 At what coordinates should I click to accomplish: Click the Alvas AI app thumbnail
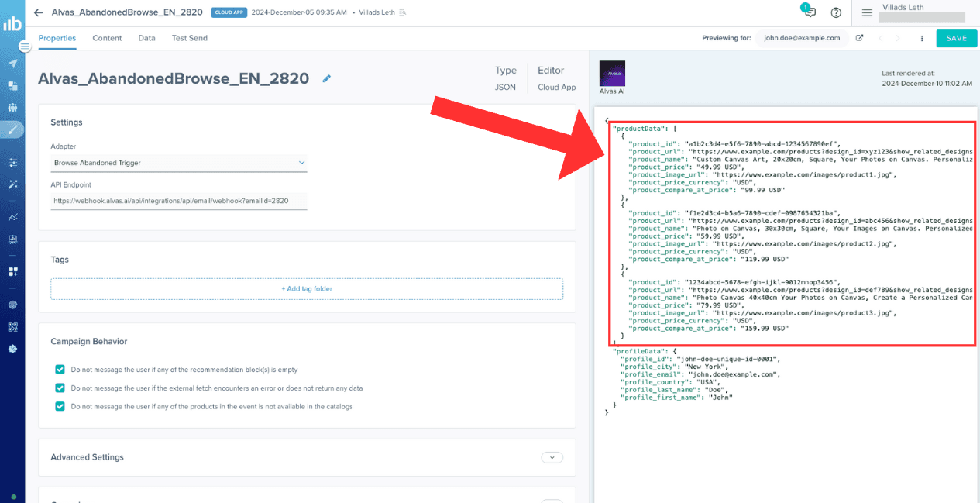click(612, 74)
